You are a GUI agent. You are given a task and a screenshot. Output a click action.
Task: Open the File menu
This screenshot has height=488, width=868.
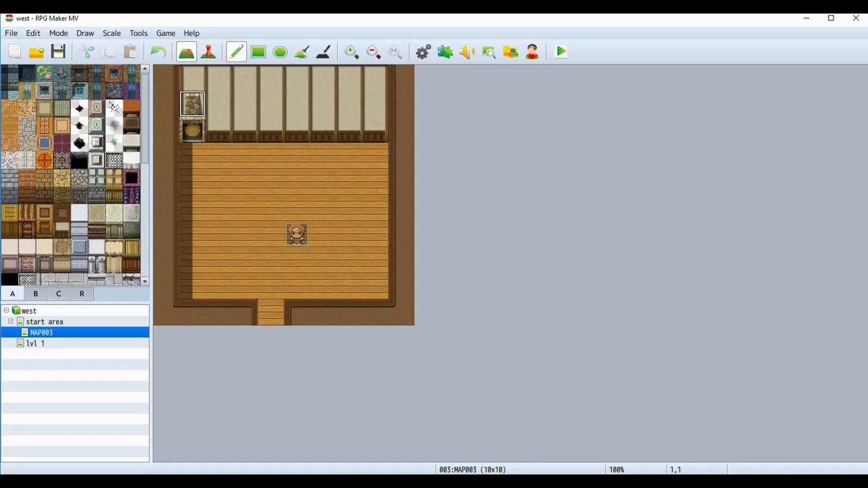[11, 33]
